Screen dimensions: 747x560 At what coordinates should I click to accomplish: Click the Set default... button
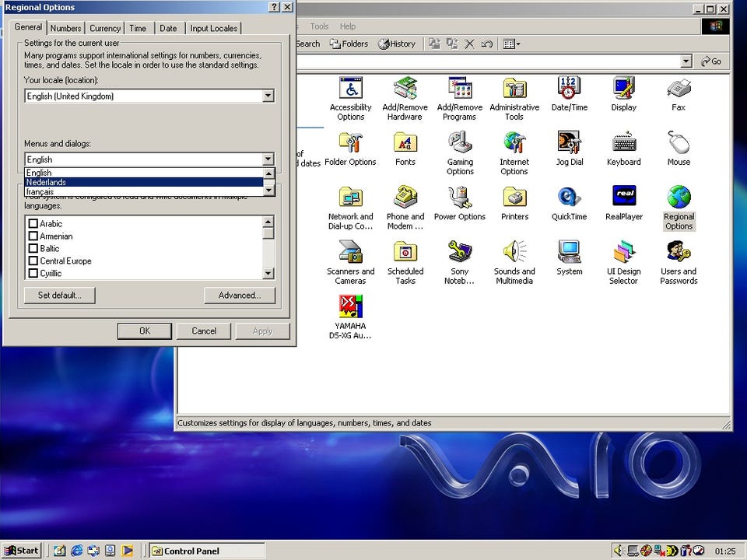tap(60, 296)
